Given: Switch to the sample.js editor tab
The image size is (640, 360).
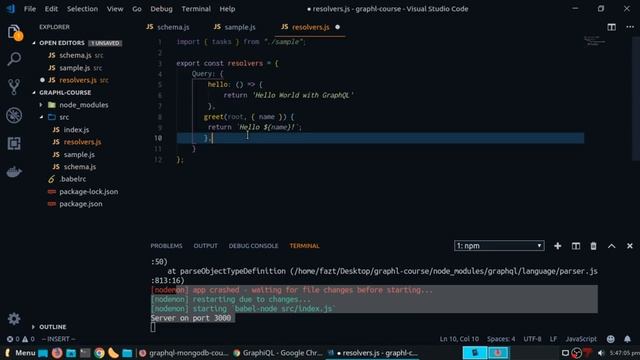Looking at the screenshot, I should (x=235, y=27).
